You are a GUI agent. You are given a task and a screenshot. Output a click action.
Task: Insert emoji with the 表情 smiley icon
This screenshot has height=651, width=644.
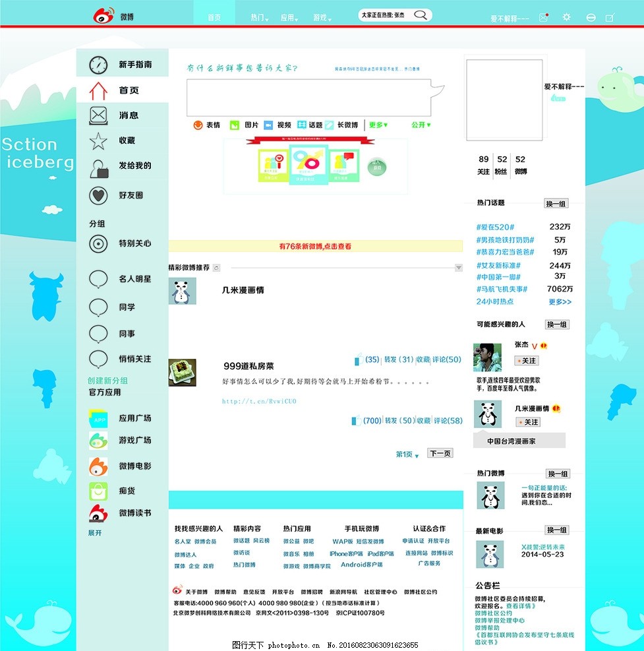tap(198, 125)
